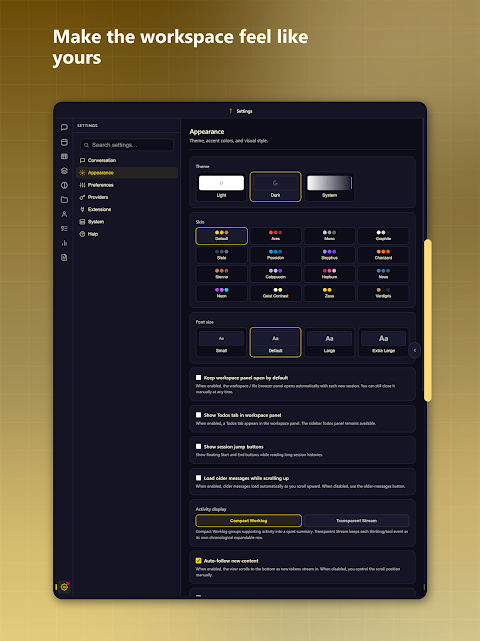Apply the Charizard orange skin
The height and width of the screenshot is (641, 480).
(383, 255)
